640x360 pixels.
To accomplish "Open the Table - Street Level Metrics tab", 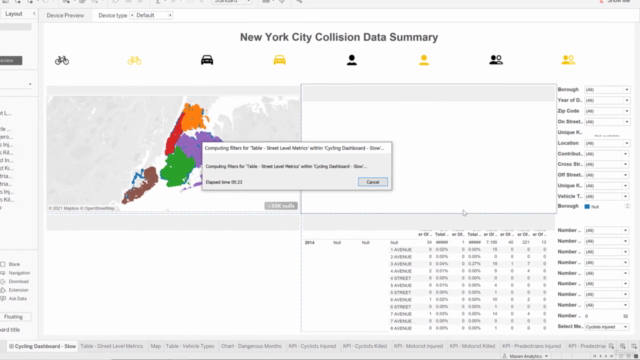I will 112,346.
